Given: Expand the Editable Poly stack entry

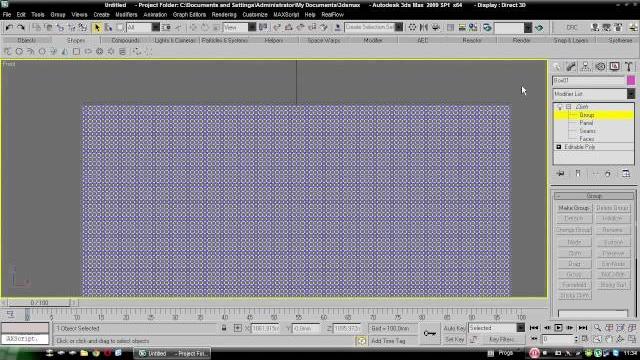Looking at the screenshot, I should (559, 147).
